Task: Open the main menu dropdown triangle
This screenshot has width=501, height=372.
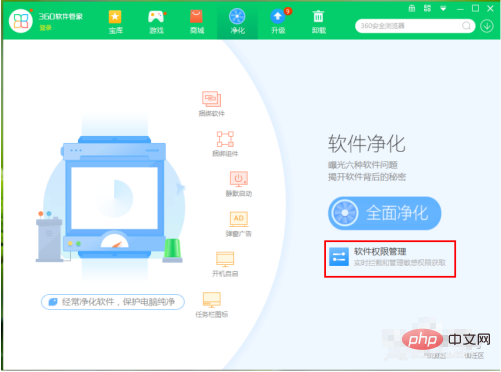Action: 443,9
